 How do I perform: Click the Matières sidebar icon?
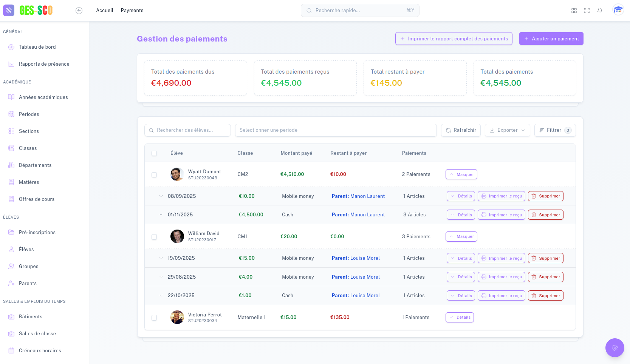coord(11,182)
